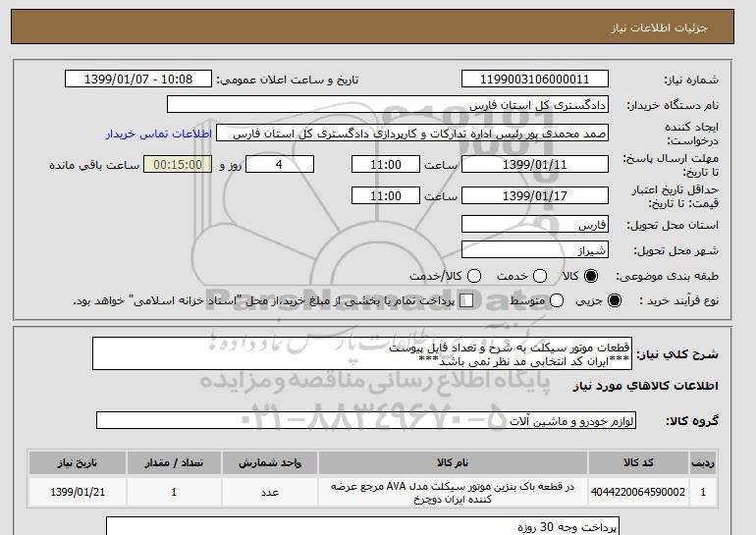Click the نام کالا column header
756x535 pixels.
coord(453,462)
